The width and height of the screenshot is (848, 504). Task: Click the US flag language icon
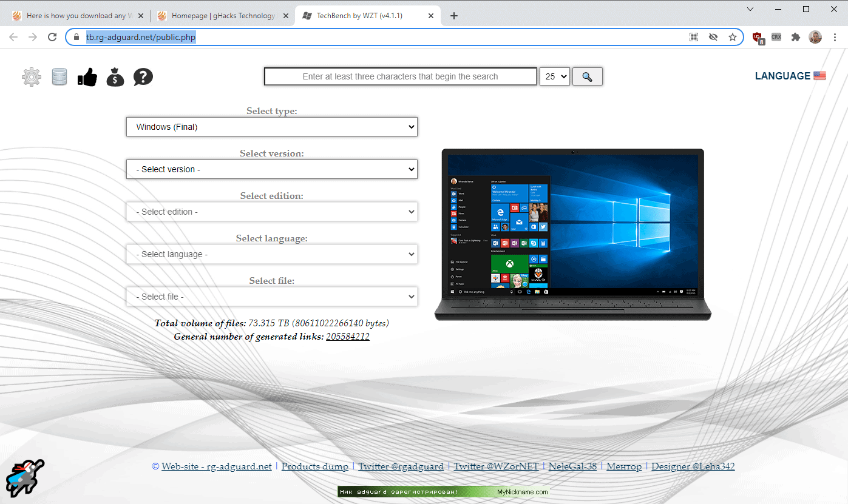click(820, 76)
